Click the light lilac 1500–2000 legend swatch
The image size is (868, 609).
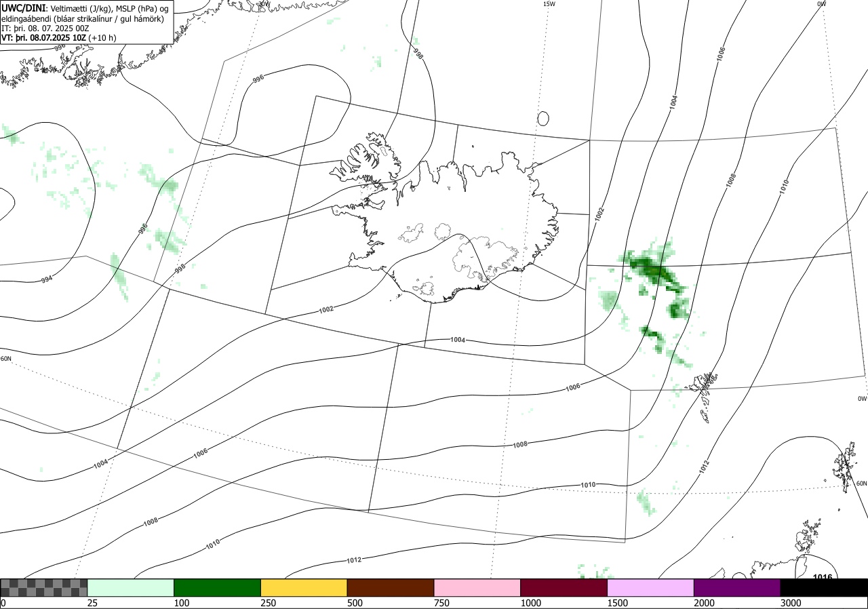[651, 587]
